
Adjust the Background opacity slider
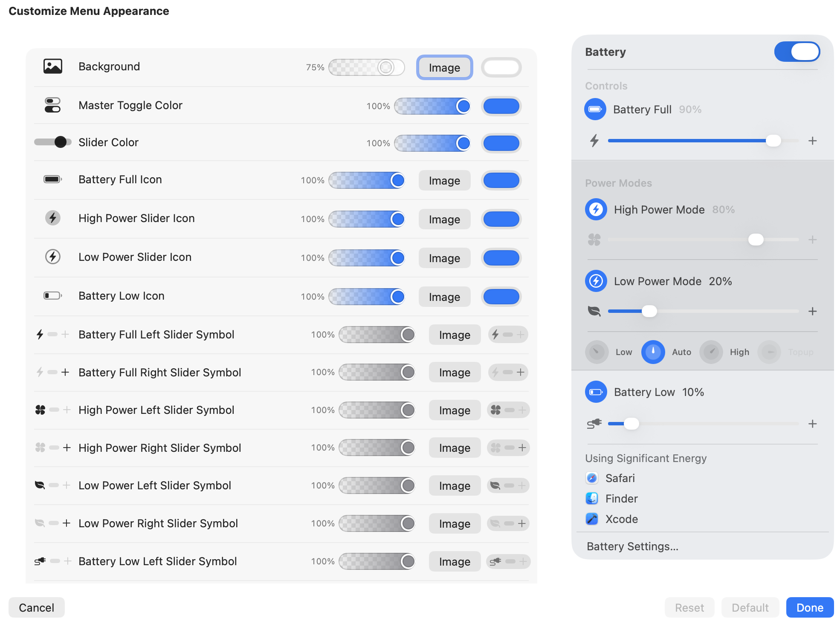coord(367,67)
